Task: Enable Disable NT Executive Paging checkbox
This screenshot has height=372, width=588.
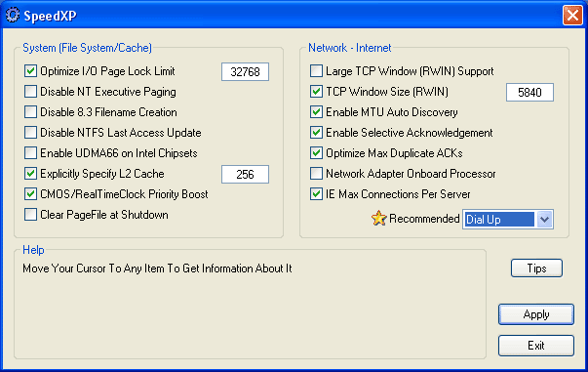Action: 30,92
